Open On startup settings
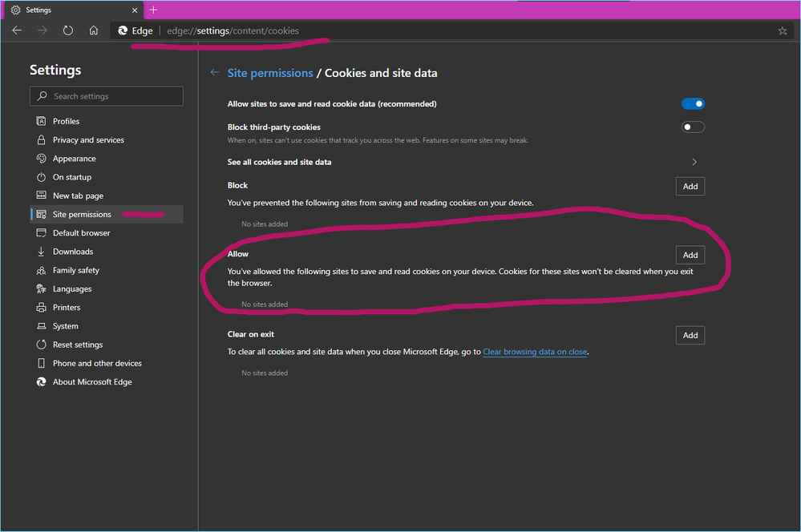801x532 pixels. (107, 177)
